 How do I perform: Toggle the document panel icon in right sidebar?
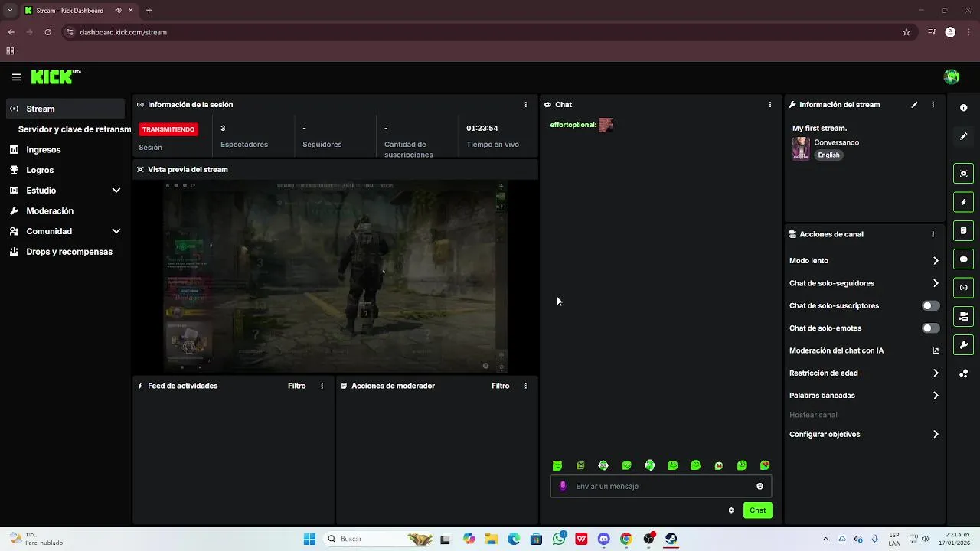coord(963,230)
